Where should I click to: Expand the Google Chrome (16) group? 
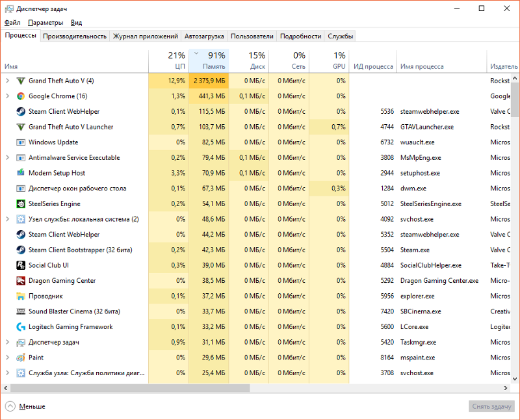click(7, 96)
